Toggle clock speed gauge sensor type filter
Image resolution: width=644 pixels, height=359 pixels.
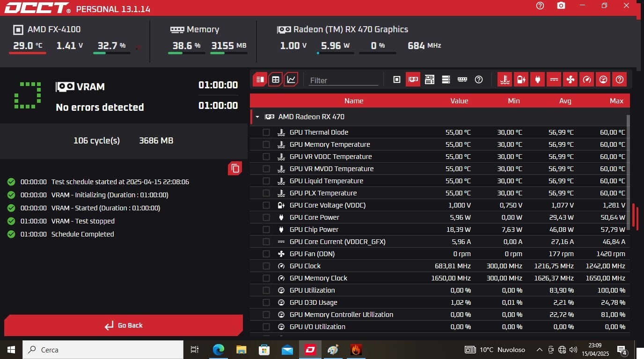pyautogui.click(x=586, y=79)
